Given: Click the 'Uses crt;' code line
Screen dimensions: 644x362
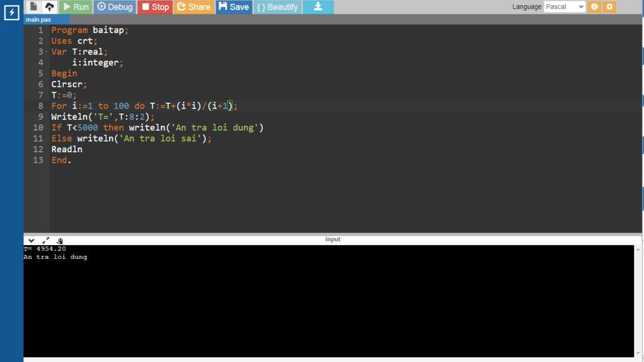Looking at the screenshot, I should (x=74, y=41).
